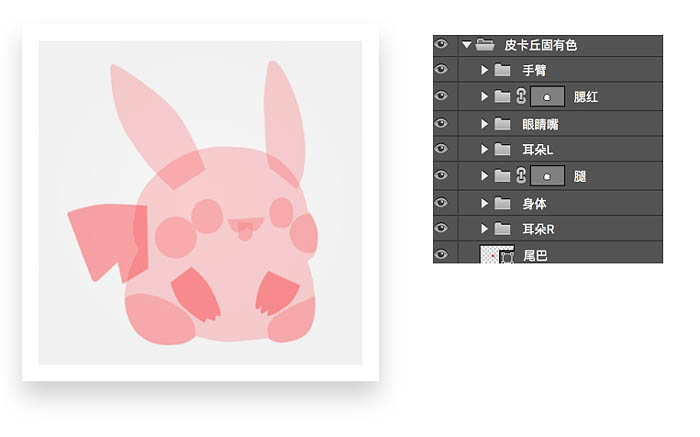Toggle visibility of 尾巴 layer
Image resolution: width=700 pixels, height=437 pixels.
[x=441, y=254]
